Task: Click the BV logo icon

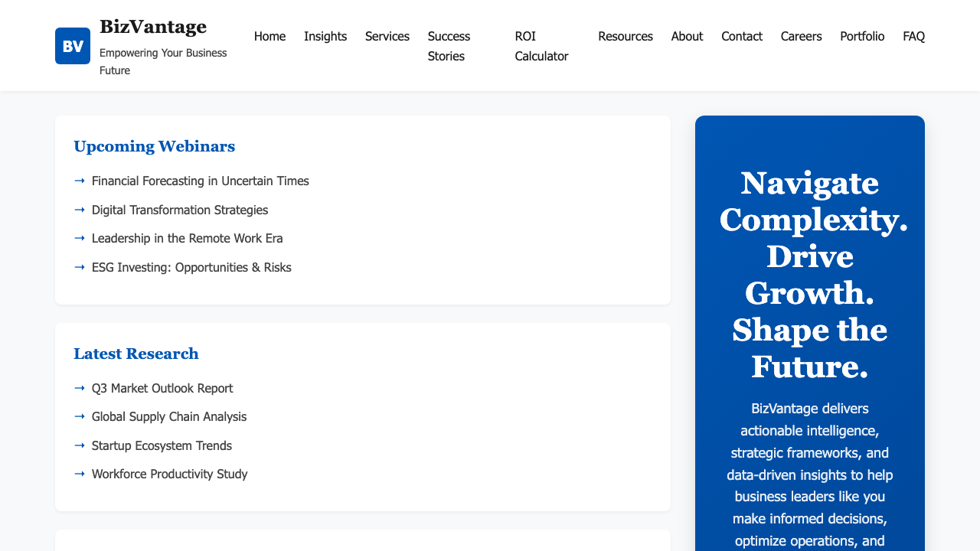Action: tap(73, 46)
